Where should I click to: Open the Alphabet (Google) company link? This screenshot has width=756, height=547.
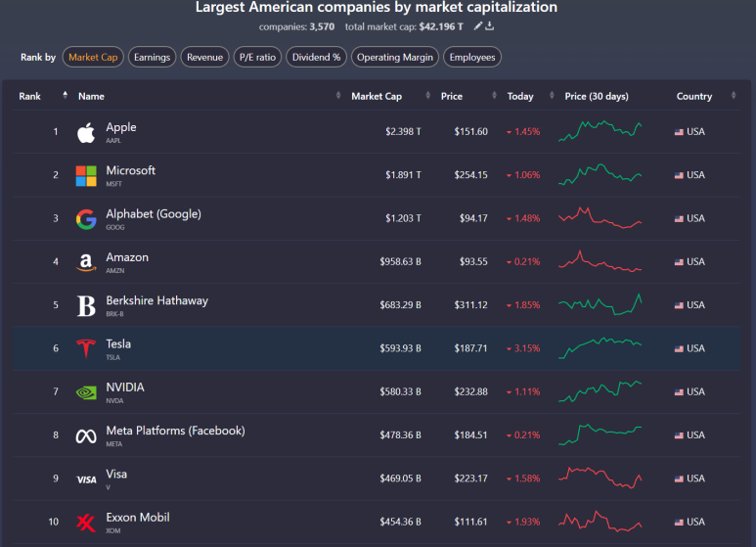tap(154, 213)
